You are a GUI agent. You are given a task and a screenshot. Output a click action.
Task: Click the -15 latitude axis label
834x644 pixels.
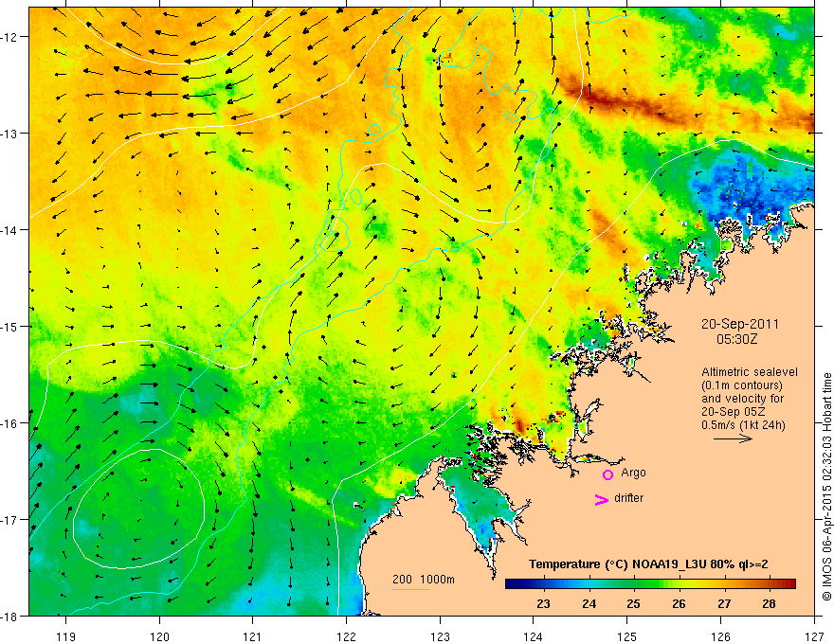(x=10, y=327)
